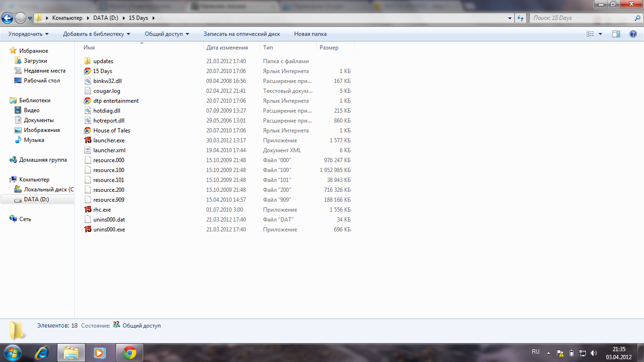Select the unins000.exe application icon
This screenshot has height=362, width=644.
pos(87,230)
